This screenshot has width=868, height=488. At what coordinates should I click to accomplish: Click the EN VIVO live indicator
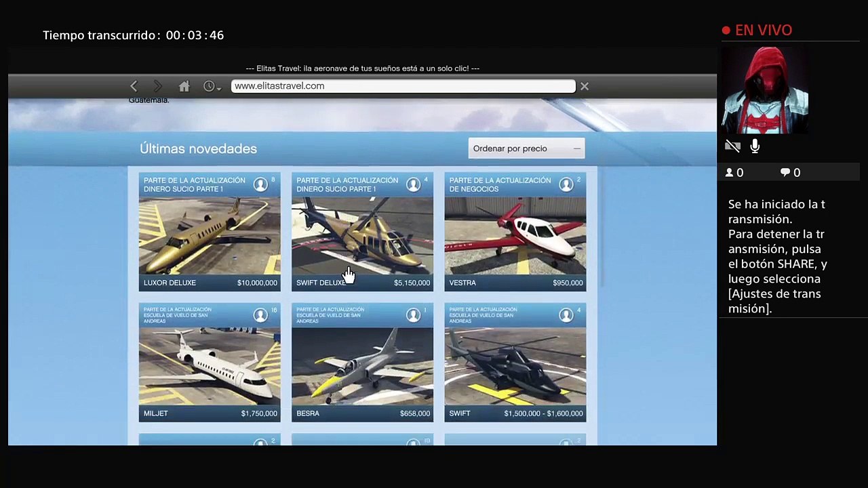tap(757, 30)
